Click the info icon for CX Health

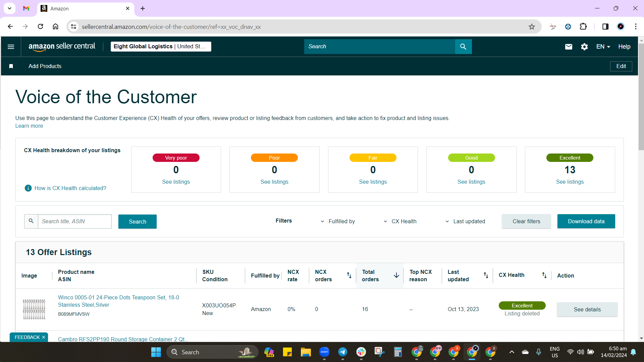pos(28,188)
